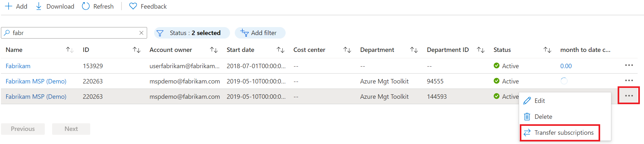Open the Status filter pill
Screen dimensions: 644x144
192,33
